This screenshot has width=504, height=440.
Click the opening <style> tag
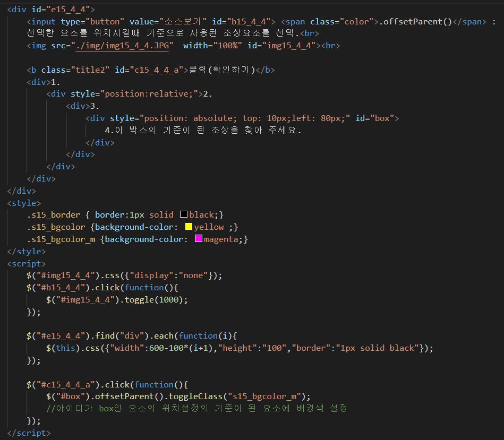pyautogui.click(x=24, y=203)
